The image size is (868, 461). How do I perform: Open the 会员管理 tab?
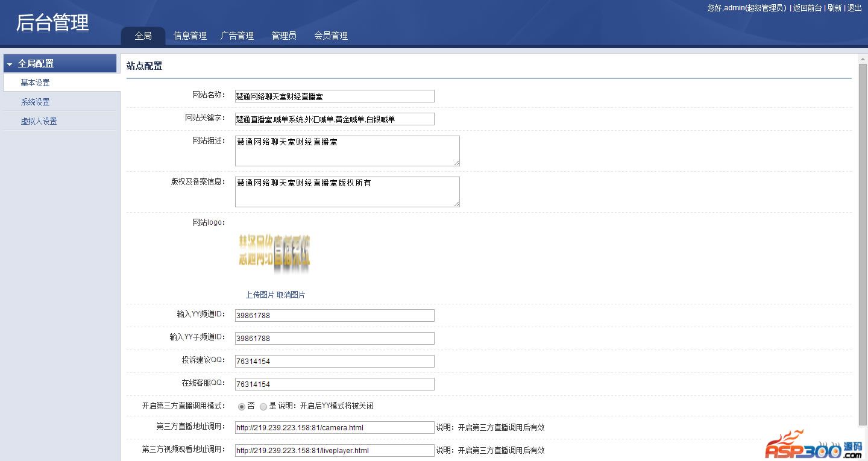pyautogui.click(x=331, y=36)
